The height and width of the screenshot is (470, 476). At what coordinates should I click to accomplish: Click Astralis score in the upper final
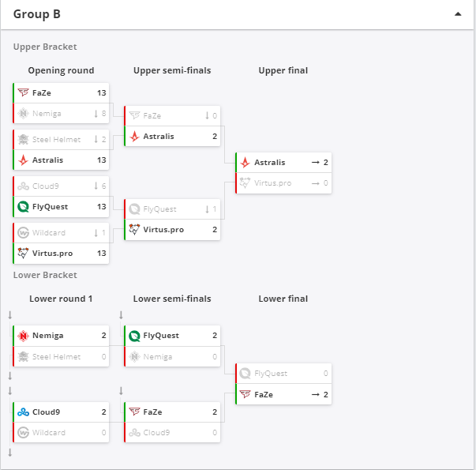(325, 163)
